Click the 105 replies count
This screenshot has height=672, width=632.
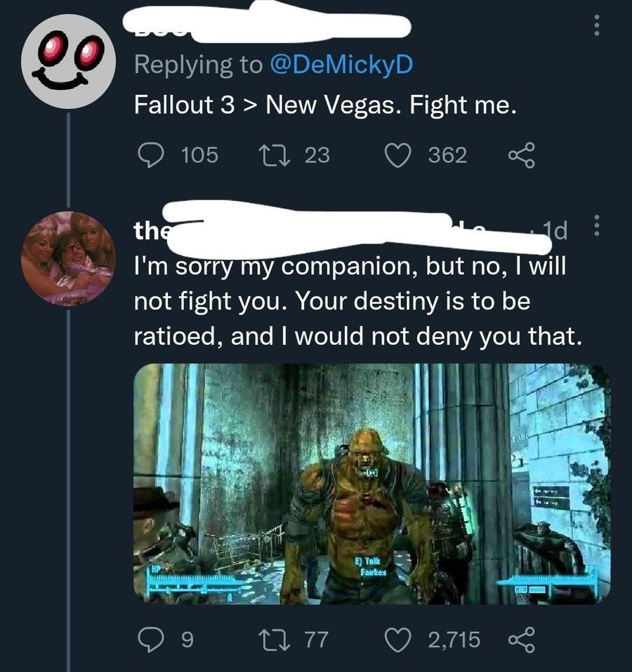pos(199,154)
